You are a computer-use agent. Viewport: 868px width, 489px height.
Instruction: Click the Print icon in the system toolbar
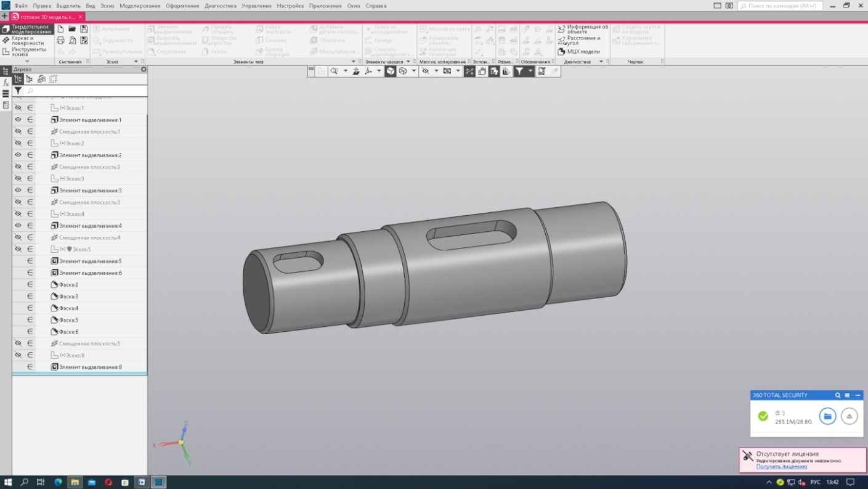pyautogui.click(x=60, y=40)
